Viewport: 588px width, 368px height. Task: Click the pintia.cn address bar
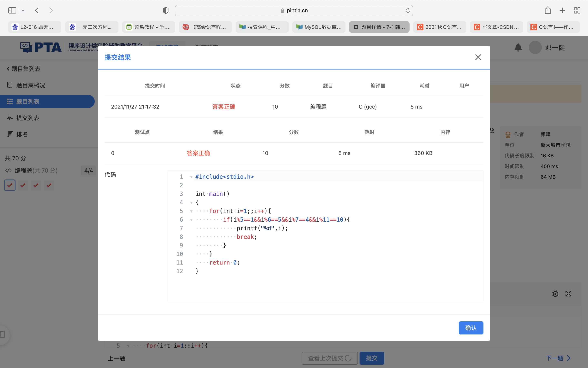294,10
